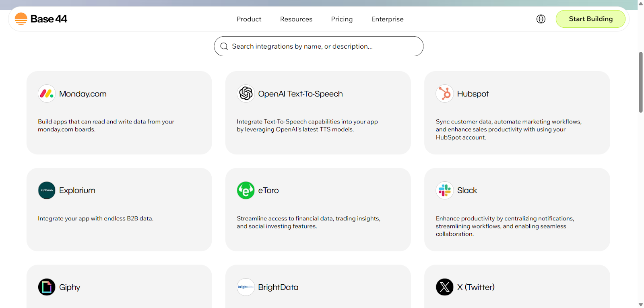Click the Explorium logo icon

pos(47,190)
